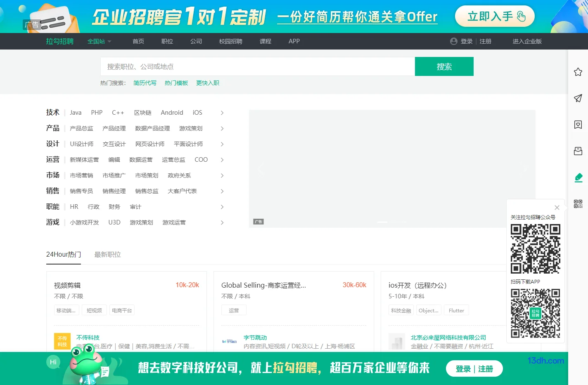Open the Global Selling-商家运营经 job posting
588x385 pixels.
click(x=263, y=285)
